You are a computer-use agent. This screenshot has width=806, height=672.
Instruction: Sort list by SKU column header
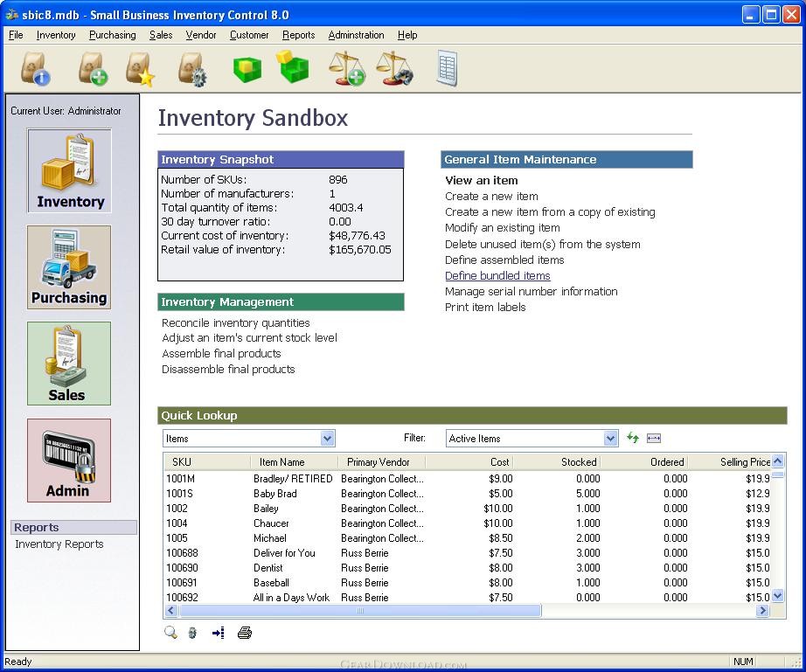[x=208, y=462]
